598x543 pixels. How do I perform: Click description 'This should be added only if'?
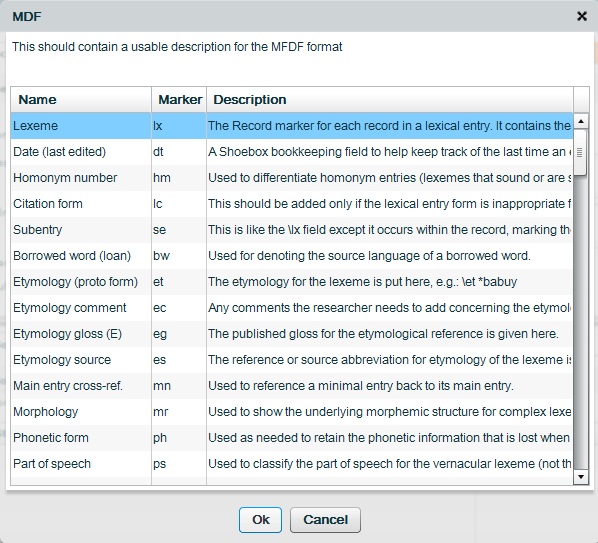pyautogui.click(x=390, y=204)
